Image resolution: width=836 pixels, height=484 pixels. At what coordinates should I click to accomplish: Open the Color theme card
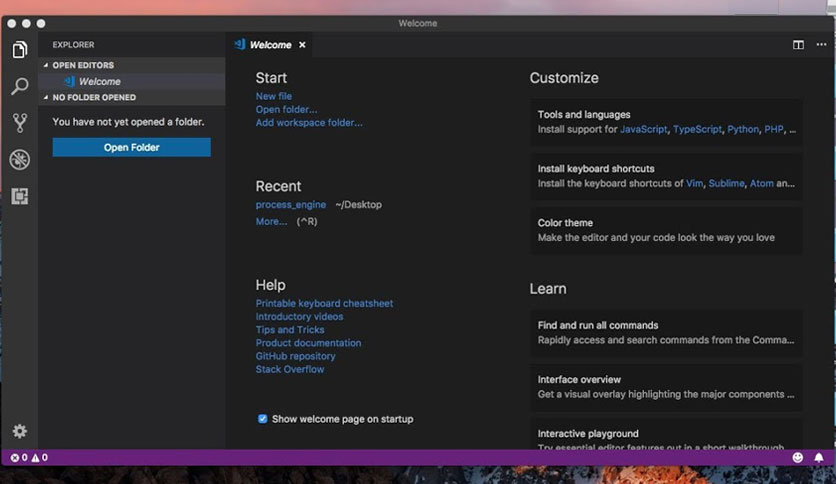click(666, 230)
